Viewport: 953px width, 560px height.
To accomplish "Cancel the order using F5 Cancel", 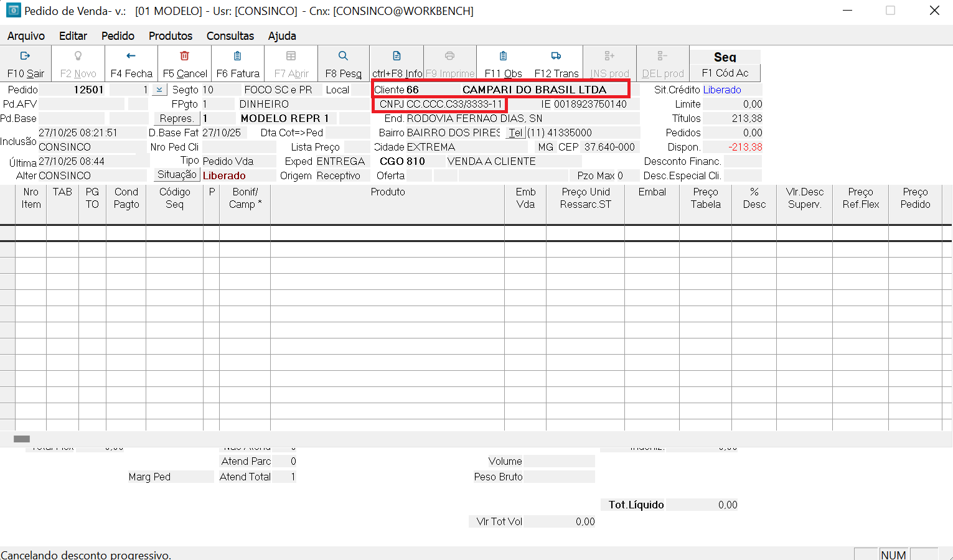I will (185, 64).
